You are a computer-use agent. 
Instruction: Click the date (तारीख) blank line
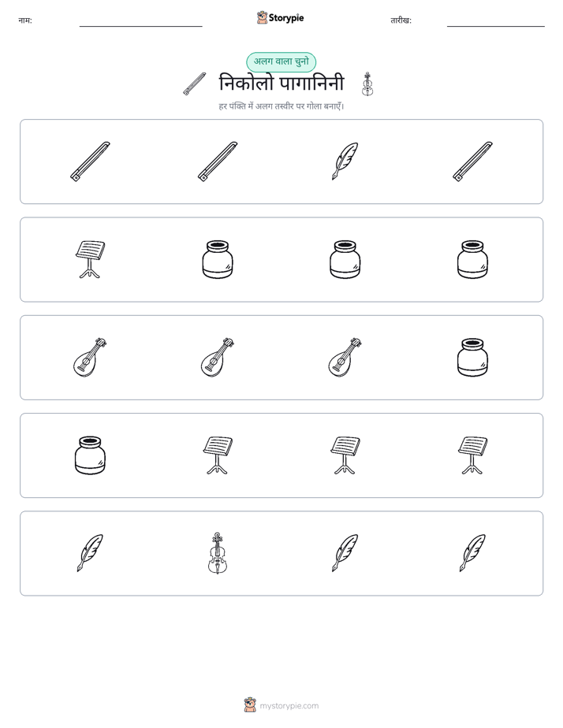496,26
